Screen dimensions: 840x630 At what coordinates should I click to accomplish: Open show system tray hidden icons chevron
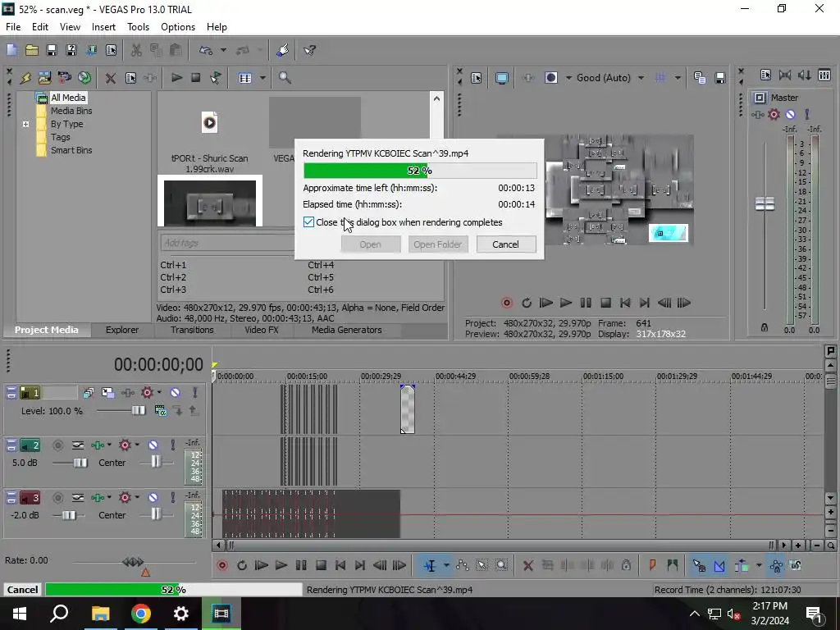point(694,614)
